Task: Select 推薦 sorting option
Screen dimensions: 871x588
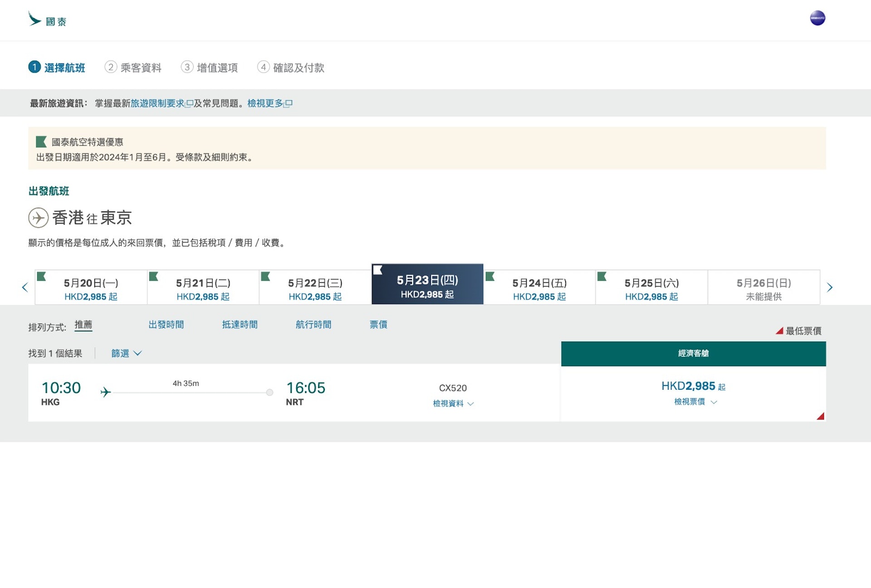Action: point(83,325)
